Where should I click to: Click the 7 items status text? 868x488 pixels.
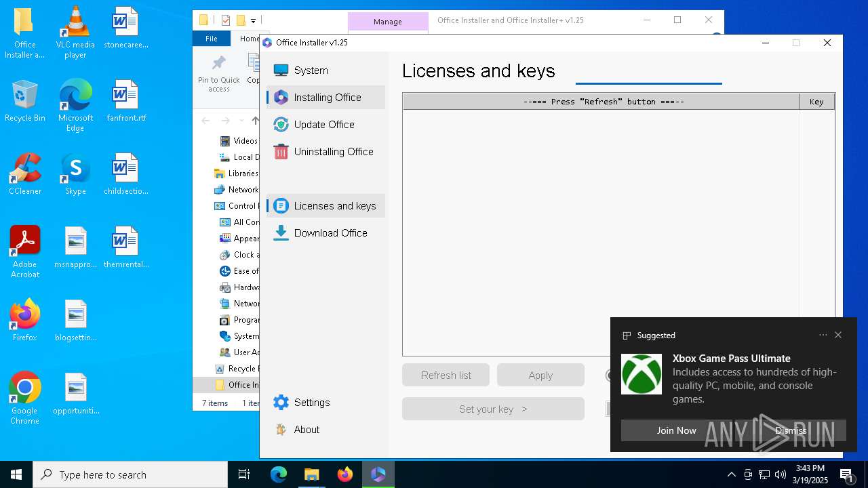pyautogui.click(x=215, y=403)
